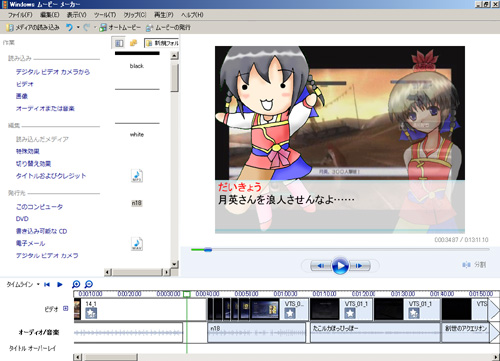This screenshot has width=500, height=361.
Task: Click the 分割 split clip button
Action: (474, 265)
